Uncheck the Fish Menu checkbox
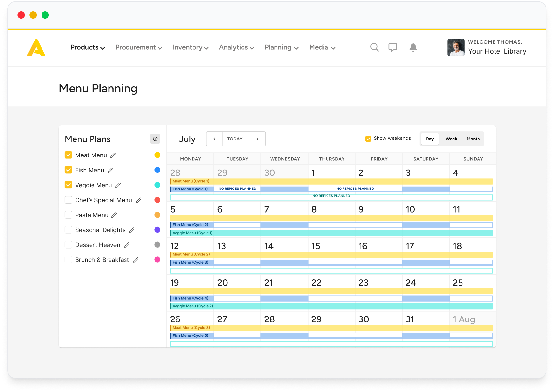554x392 pixels. pos(68,170)
